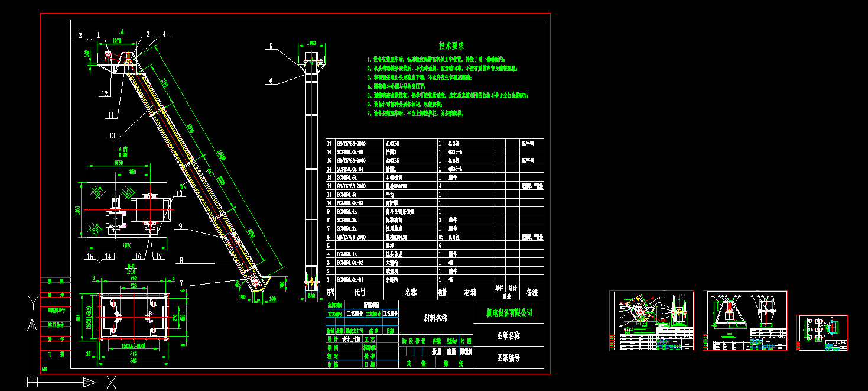Select the middle small drawing sheet thumbnail
Image resolution: width=868 pixels, height=391 pixels.
click(x=745, y=321)
